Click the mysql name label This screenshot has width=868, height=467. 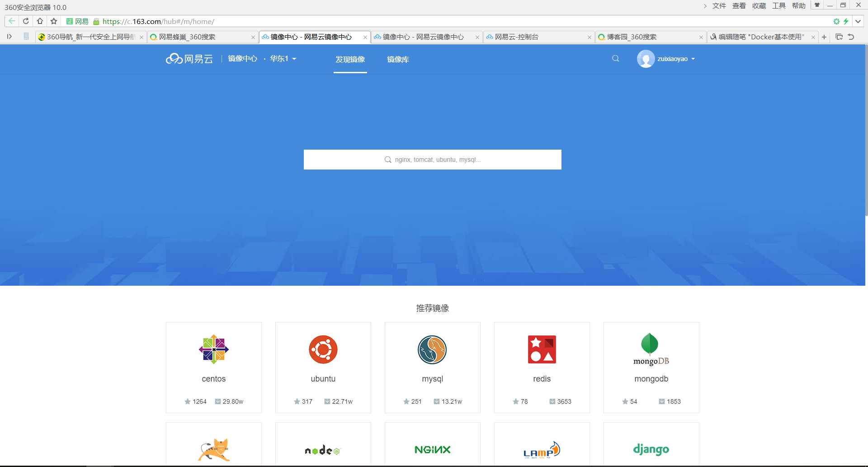pyautogui.click(x=433, y=379)
